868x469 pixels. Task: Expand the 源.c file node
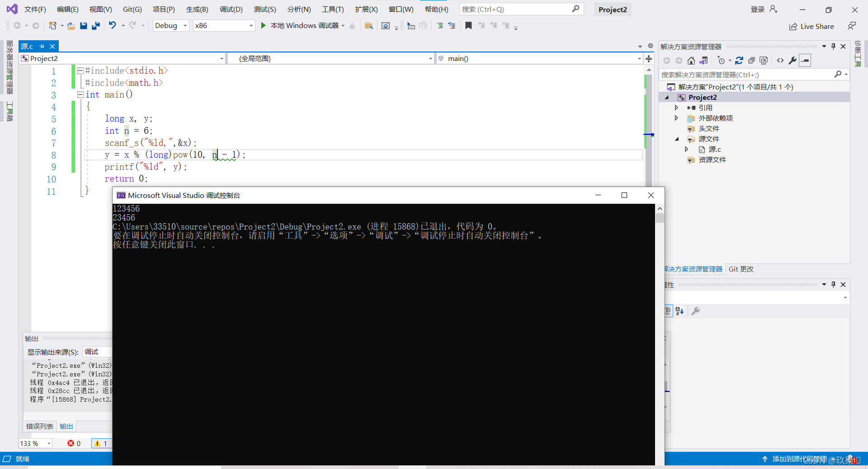point(686,150)
